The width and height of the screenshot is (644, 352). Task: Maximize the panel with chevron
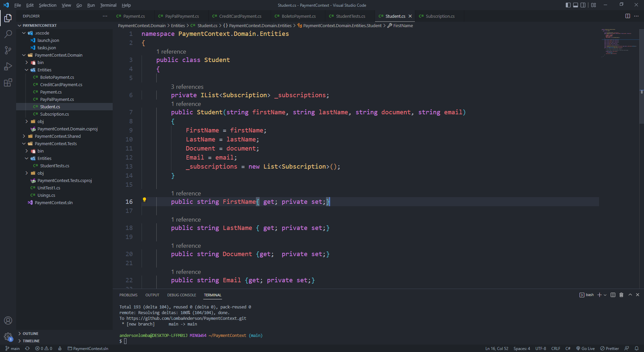click(630, 295)
